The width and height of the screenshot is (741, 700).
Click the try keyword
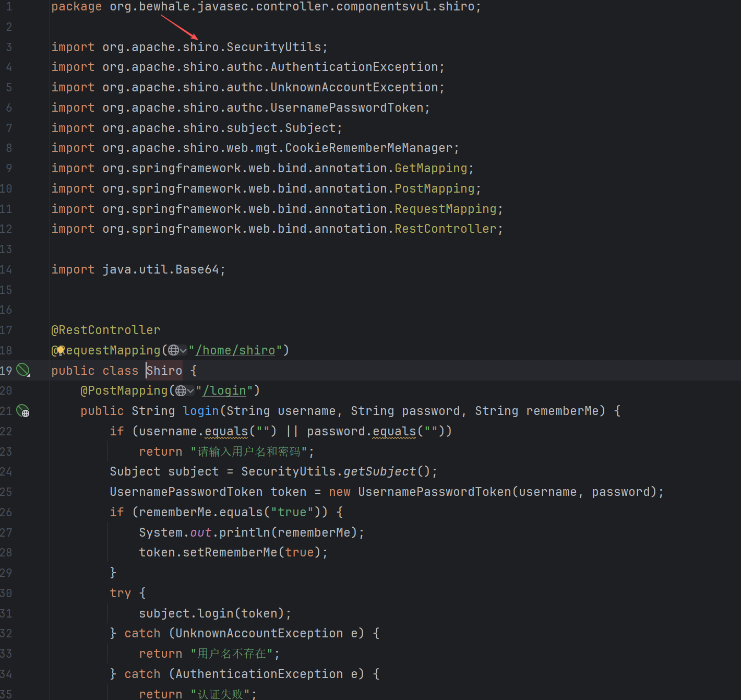click(x=121, y=593)
